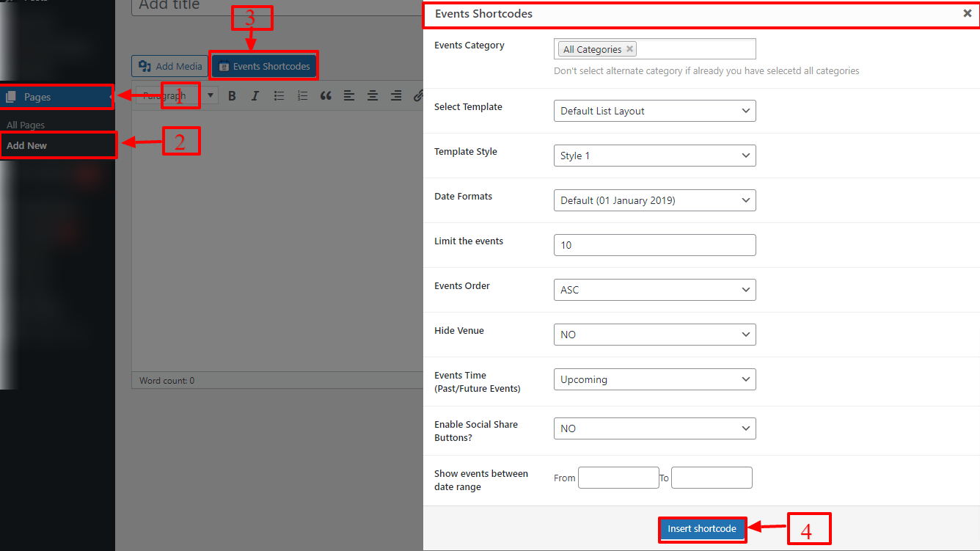Viewport: 980px width, 551px height.
Task: Align text right in the editor
Action: [x=396, y=96]
